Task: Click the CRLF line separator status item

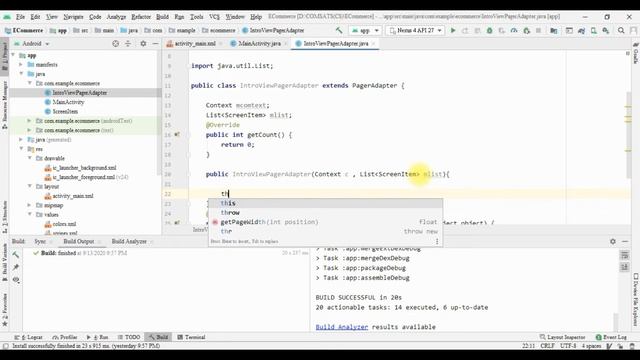Action: click(x=547, y=346)
